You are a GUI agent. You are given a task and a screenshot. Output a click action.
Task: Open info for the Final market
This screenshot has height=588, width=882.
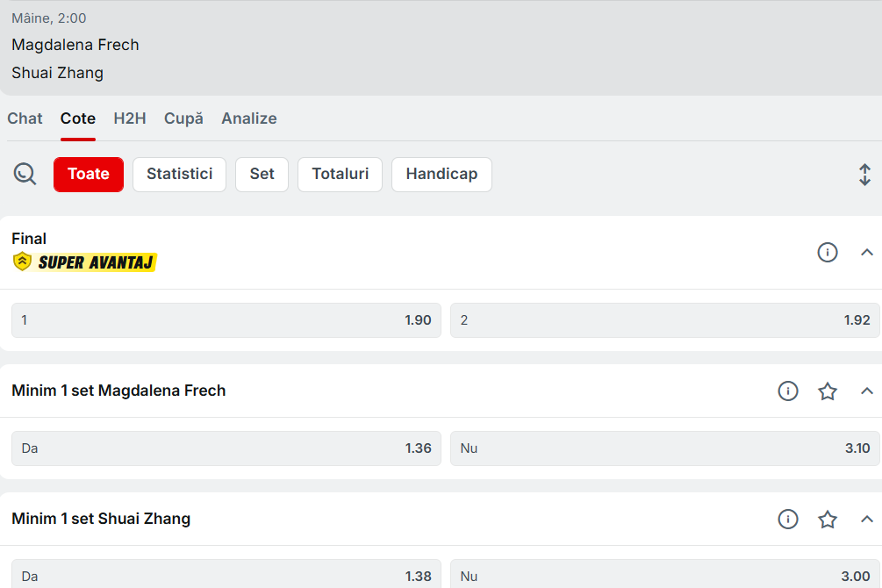coord(828,253)
